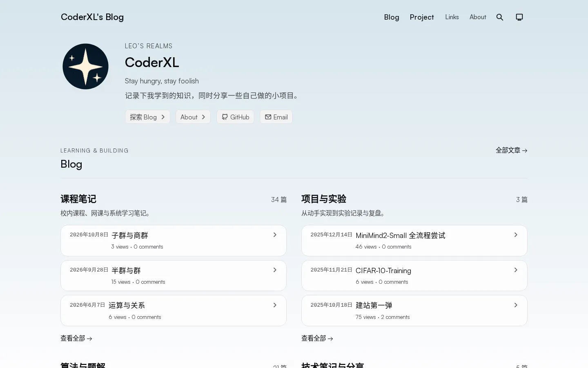Open the 半群与群 post chevron

(x=275, y=270)
